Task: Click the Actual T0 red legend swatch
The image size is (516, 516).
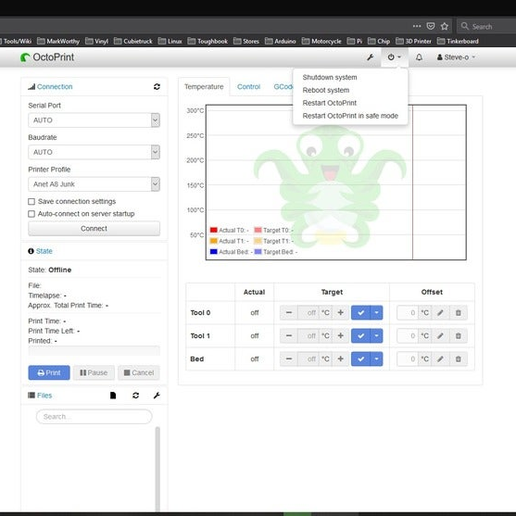Action: (x=214, y=230)
